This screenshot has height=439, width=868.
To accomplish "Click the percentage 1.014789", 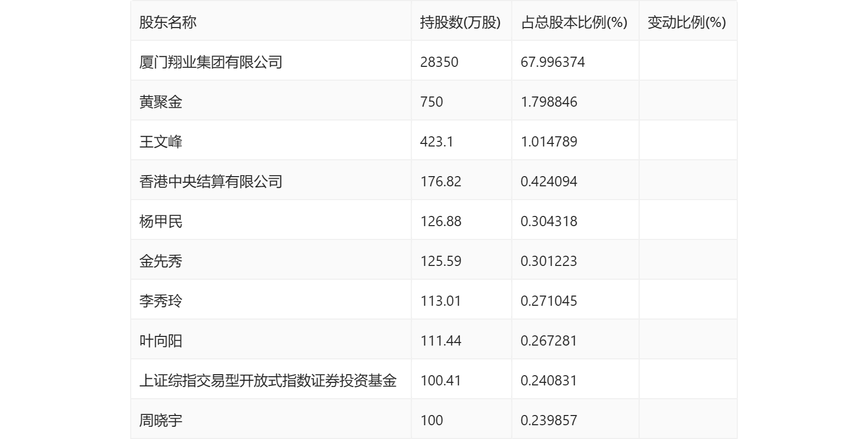I will tap(549, 142).
